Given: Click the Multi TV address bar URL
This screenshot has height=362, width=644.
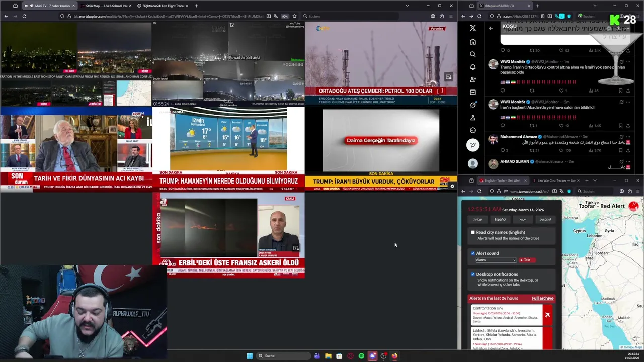Looking at the screenshot, I should click(169, 16).
